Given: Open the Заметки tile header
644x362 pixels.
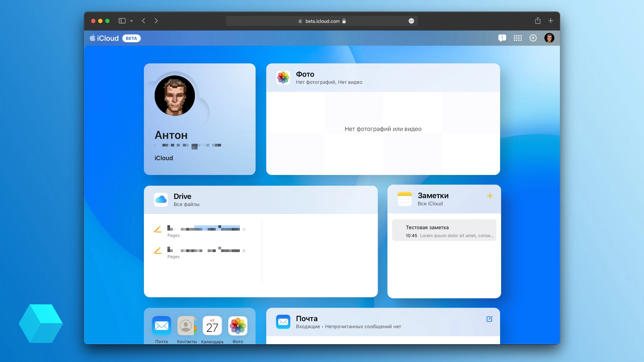Looking at the screenshot, I should (x=433, y=199).
